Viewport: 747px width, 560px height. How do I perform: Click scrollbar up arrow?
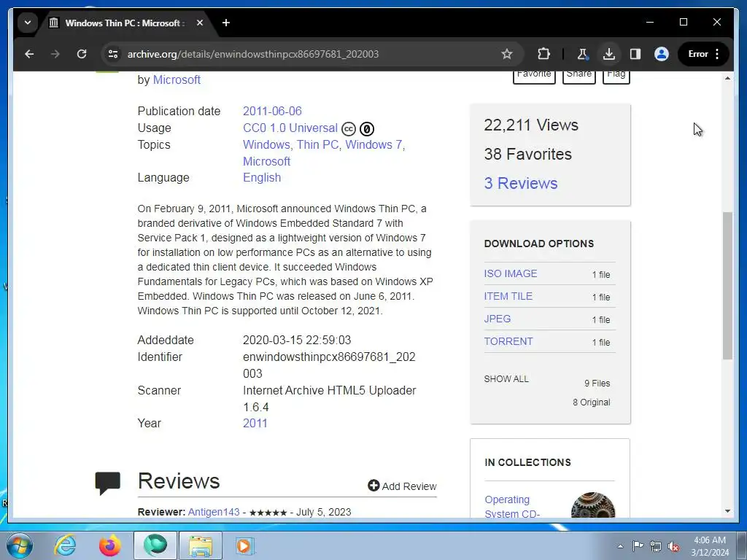(727, 78)
